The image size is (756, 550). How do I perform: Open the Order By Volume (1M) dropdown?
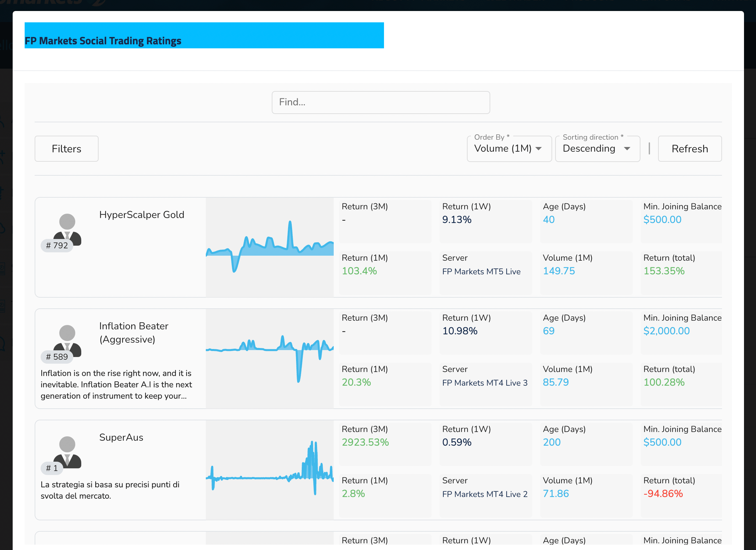[x=509, y=149]
